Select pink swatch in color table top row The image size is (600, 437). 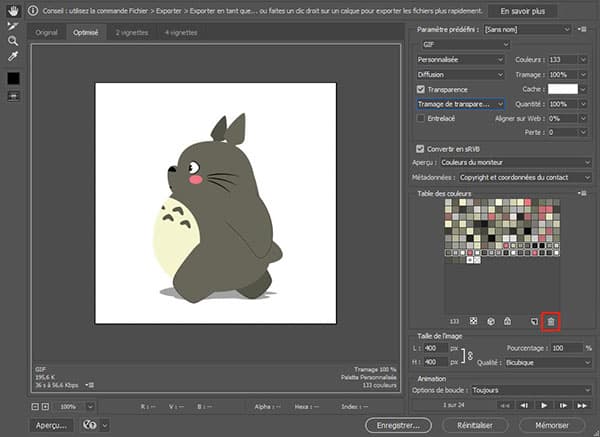(528, 202)
